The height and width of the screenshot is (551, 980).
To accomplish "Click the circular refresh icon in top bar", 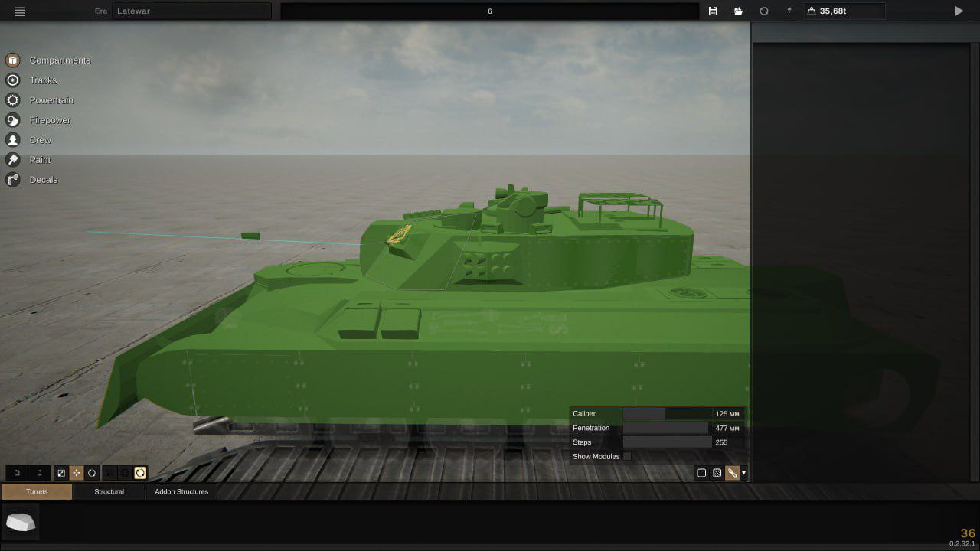I will [x=763, y=11].
